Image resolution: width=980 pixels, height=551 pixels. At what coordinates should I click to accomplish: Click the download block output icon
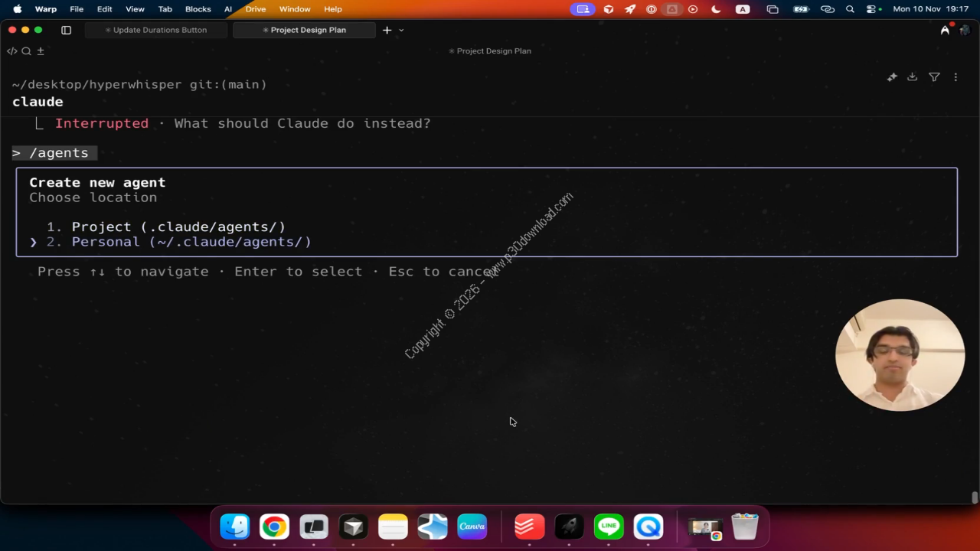point(912,77)
